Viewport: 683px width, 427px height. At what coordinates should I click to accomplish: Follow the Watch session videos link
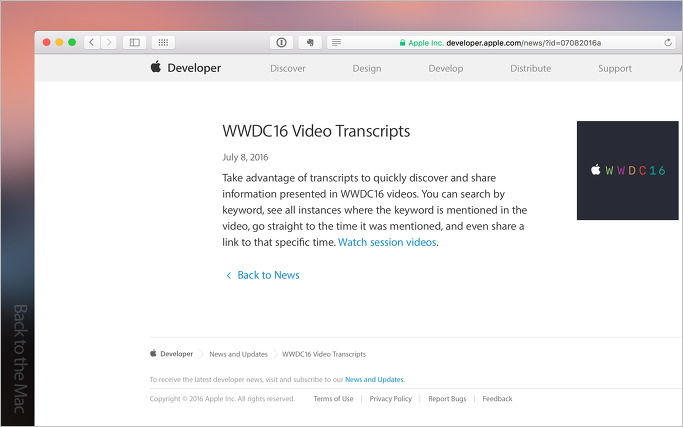click(387, 242)
